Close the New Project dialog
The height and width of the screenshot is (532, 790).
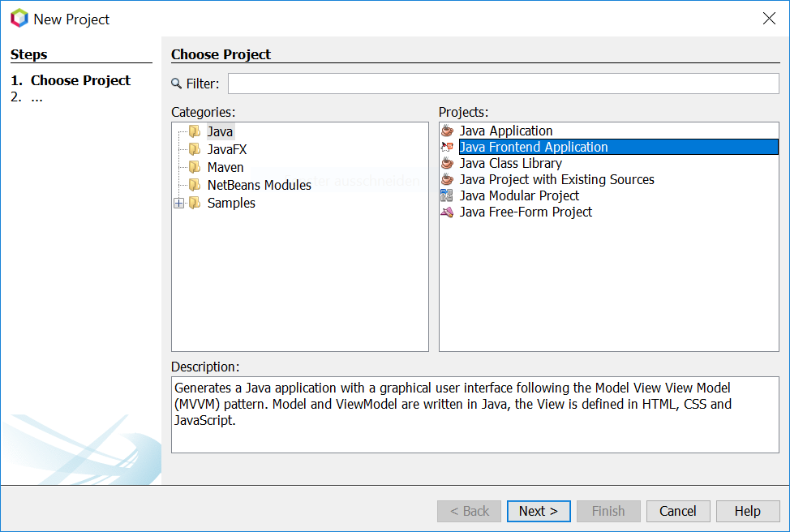769,19
